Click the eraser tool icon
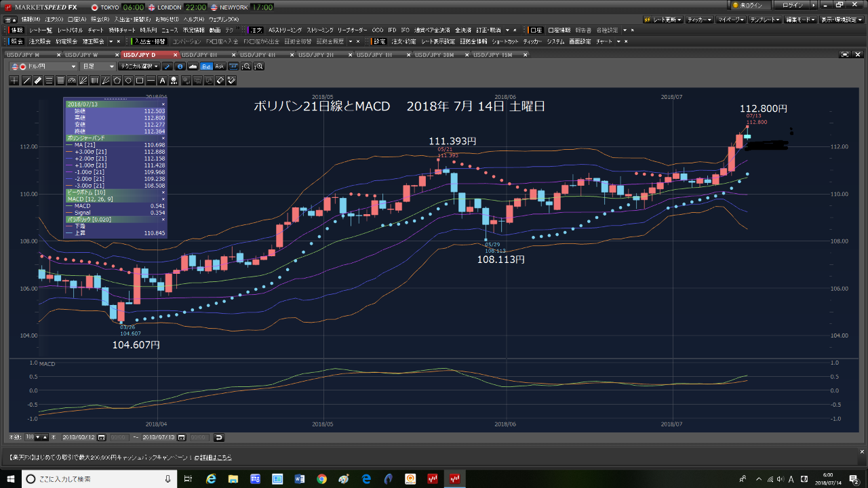Image resolution: width=868 pixels, height=488 pixels. coord(220,81)
